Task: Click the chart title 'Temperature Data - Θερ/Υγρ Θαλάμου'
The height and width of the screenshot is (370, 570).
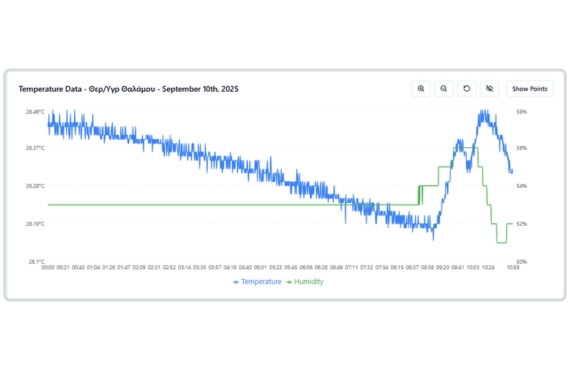Action: [x=87, y=89]
